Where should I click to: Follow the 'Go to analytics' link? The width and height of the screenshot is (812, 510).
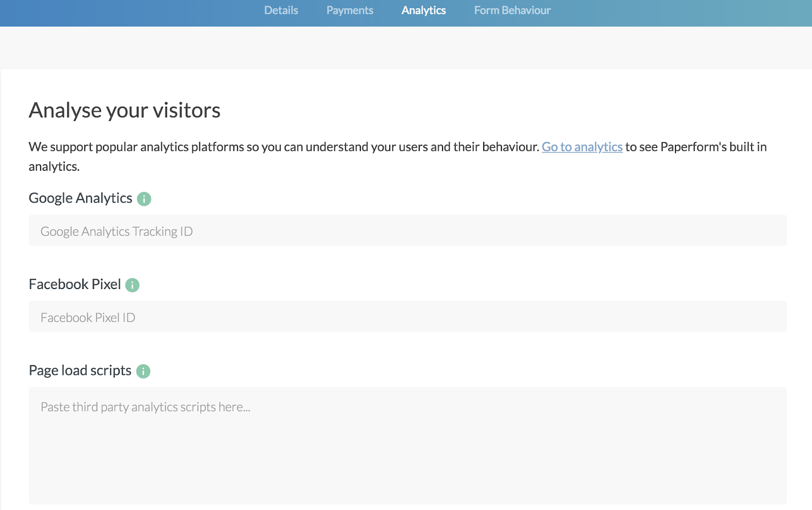click(x=582, y=147)
